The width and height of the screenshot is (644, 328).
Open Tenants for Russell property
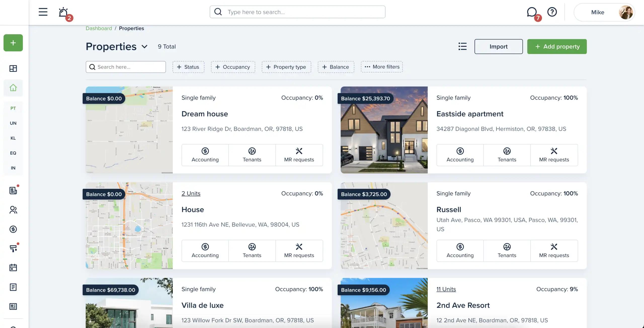[x=507, y=251]
